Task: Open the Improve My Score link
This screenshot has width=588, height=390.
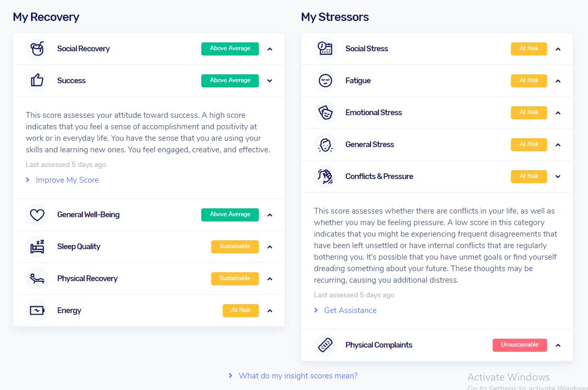Action: (67, 180)
